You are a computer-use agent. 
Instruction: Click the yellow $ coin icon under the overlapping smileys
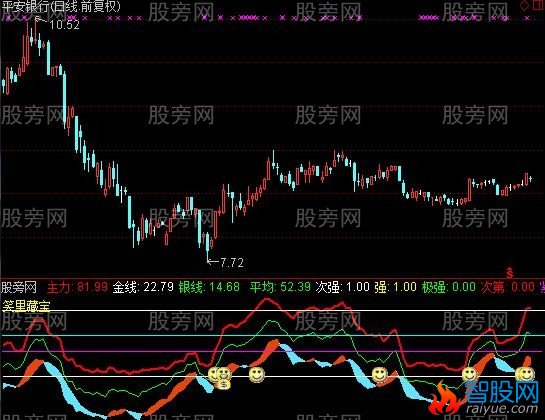224,384
